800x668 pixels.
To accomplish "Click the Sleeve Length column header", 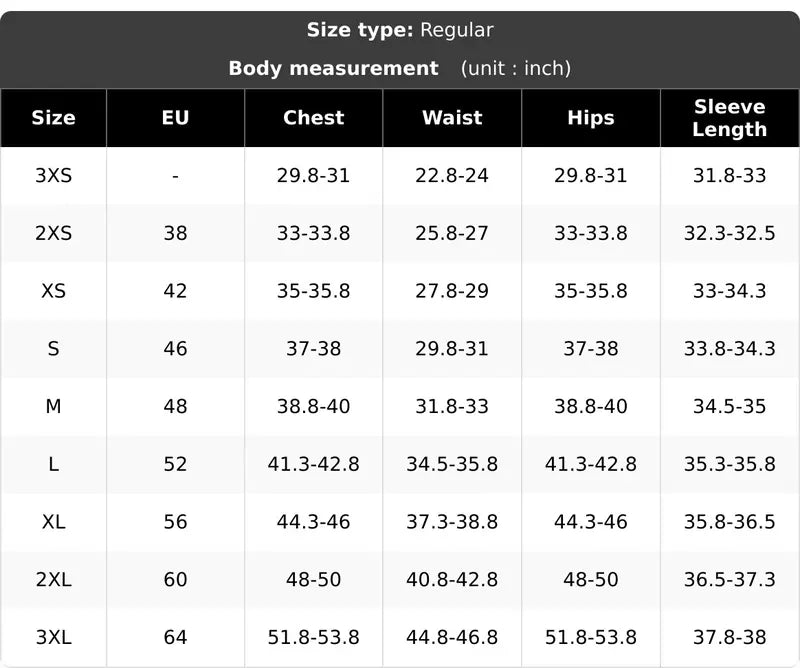I will click(x=730, y=118).
